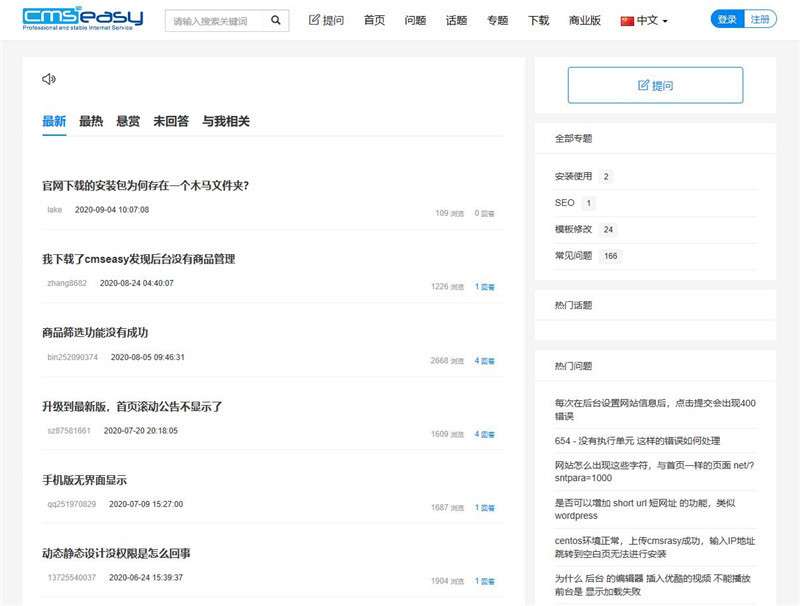This screenshot has width=800, height=606.
Task: Go to 首页 in the navigation
Action: (x=374, y=20)
